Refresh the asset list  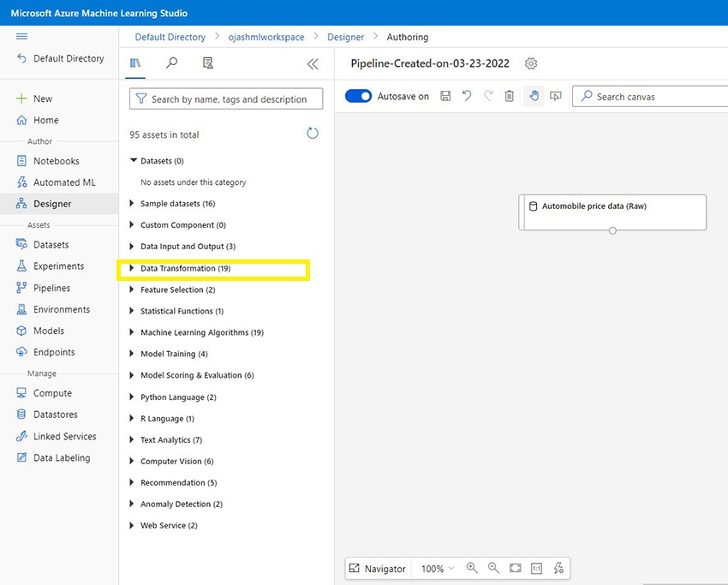click(x=313, y=134)
